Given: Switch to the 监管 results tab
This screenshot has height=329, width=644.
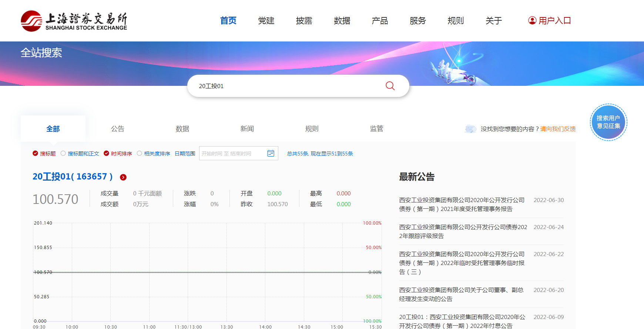Looking at the screenshot, I should click(x=376, y=129).
